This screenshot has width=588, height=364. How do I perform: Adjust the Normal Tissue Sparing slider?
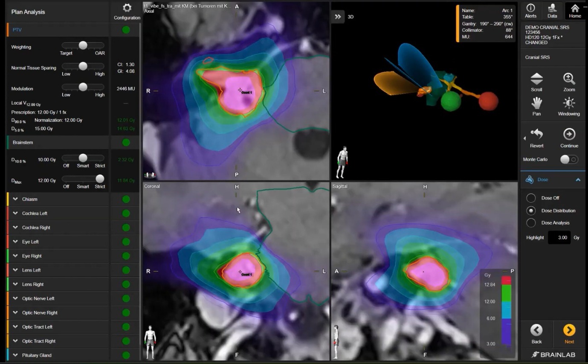[83, 66]
